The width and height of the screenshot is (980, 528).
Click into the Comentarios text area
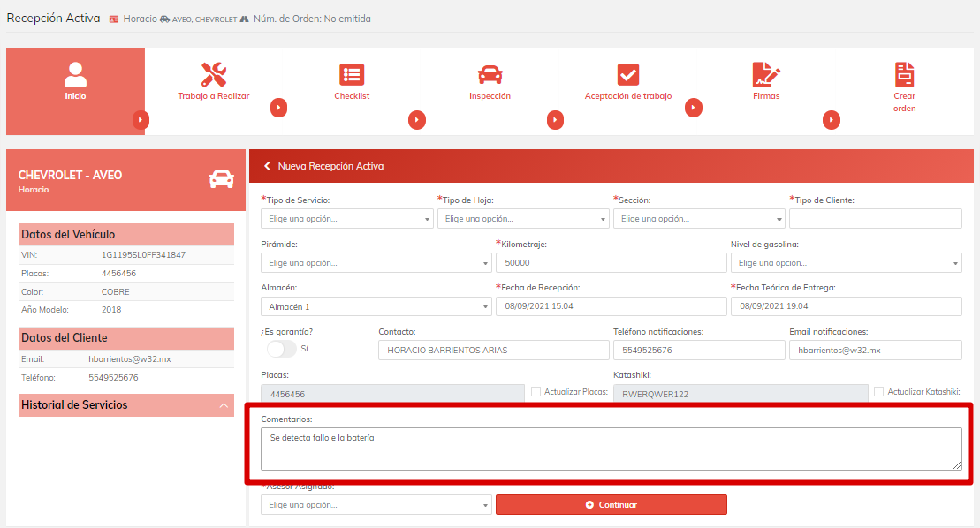[x=611, y=449]
